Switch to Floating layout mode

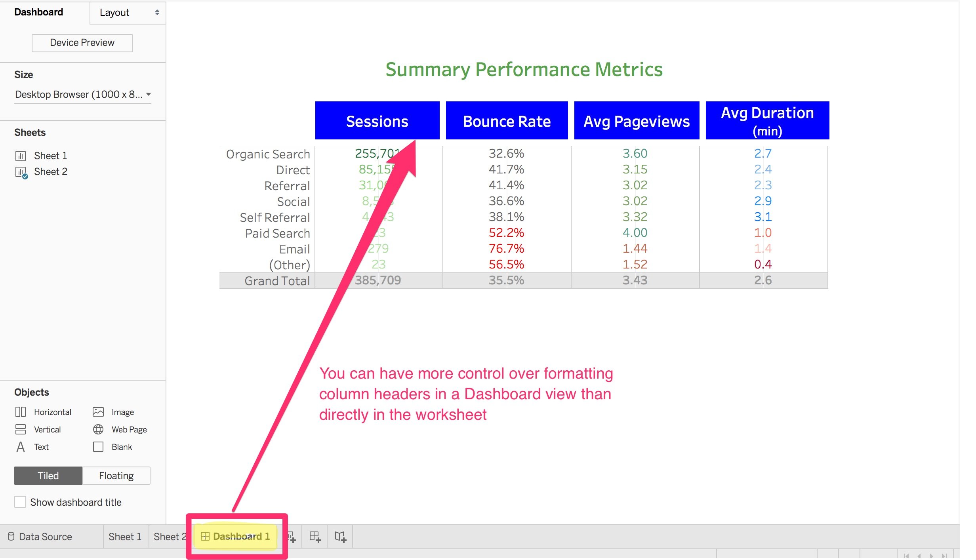(116, 475)
